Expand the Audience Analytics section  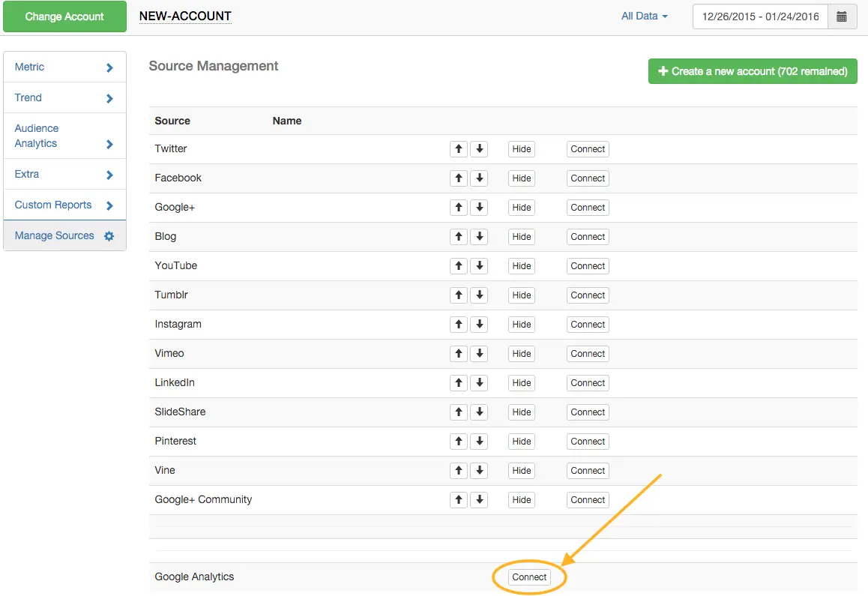64,136
